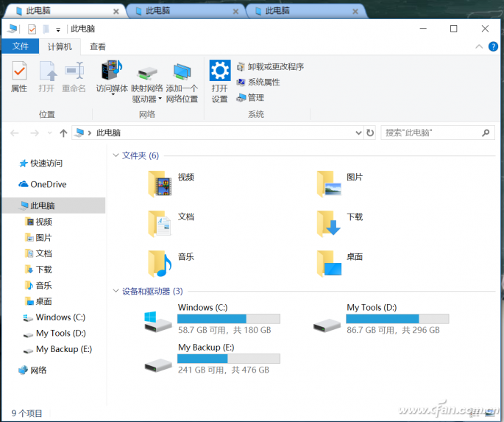Screen dimensions: 504x422
Task: Switch to the 查看 ribbon tab
Action: [97, 46]
